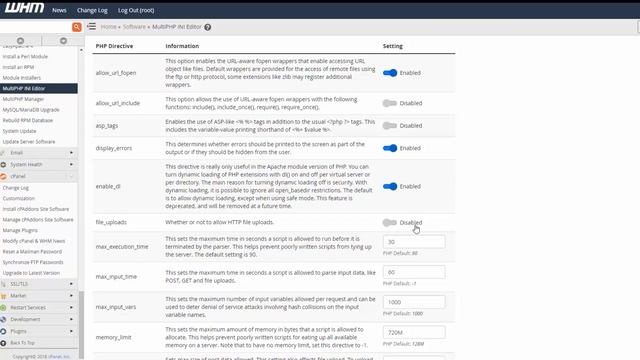Open Install a Perl Module link
The image size is (640, 360).
(x=25, y=57)
